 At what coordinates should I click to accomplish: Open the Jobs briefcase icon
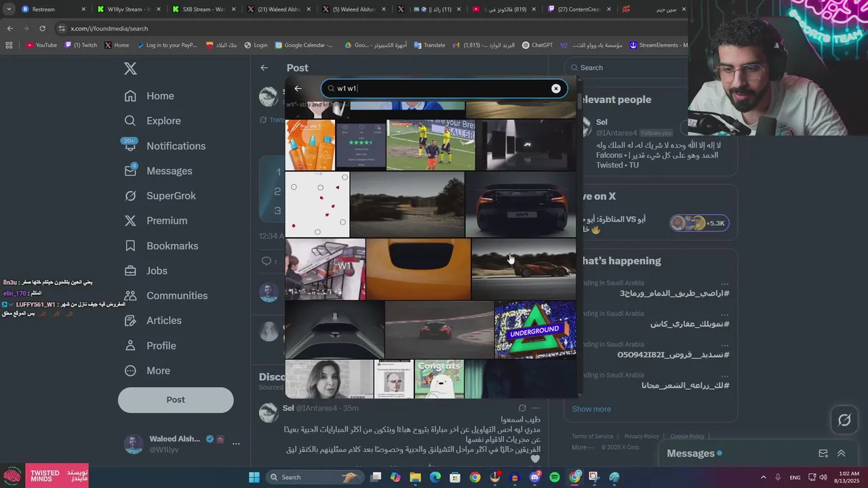point(131,270)
